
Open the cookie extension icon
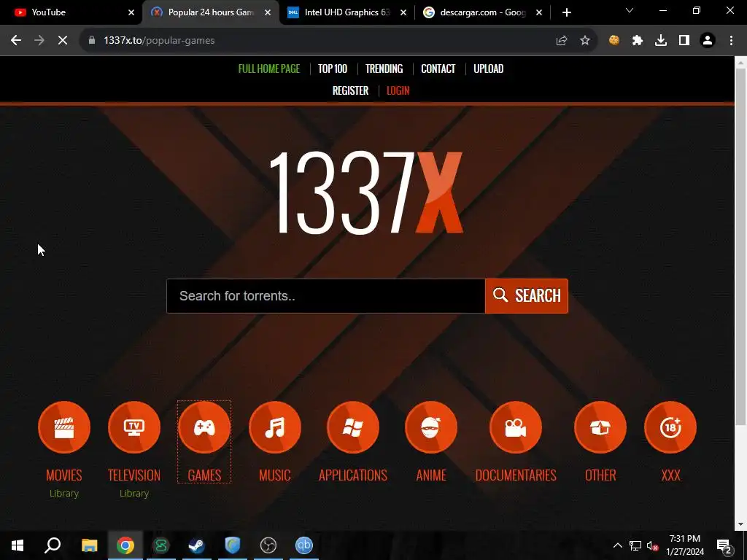coord(614,41)
